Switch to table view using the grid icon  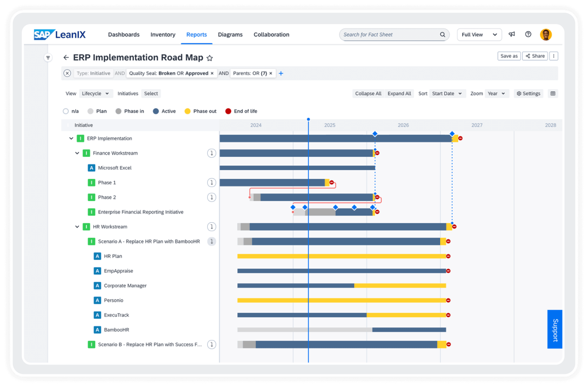[x=553, y=94]
